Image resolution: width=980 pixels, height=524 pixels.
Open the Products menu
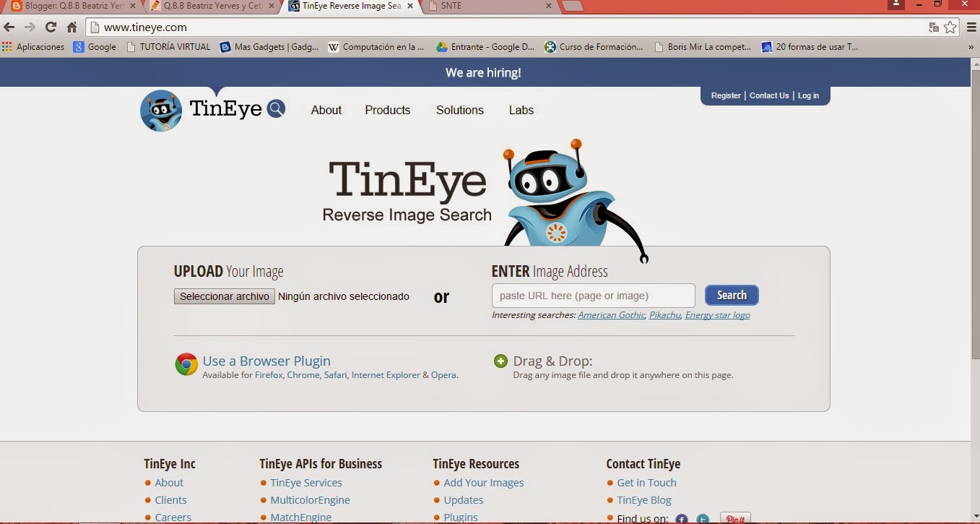[388, 110]
